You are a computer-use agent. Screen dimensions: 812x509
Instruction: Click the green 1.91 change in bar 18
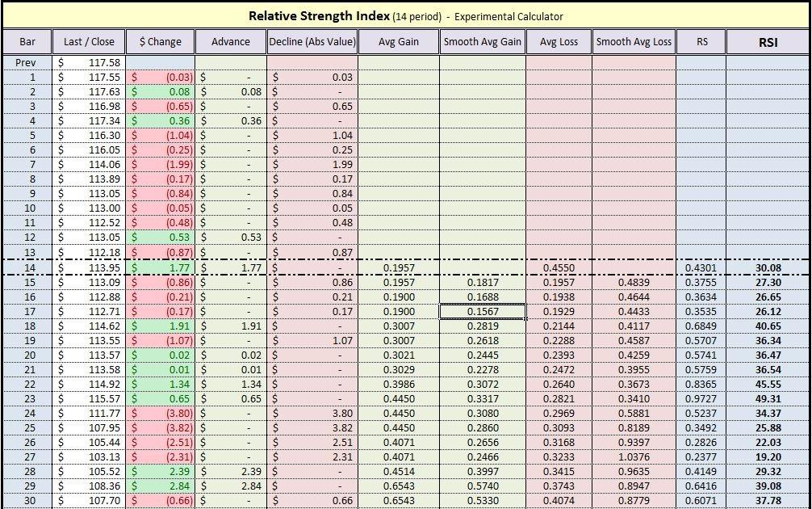160,326
